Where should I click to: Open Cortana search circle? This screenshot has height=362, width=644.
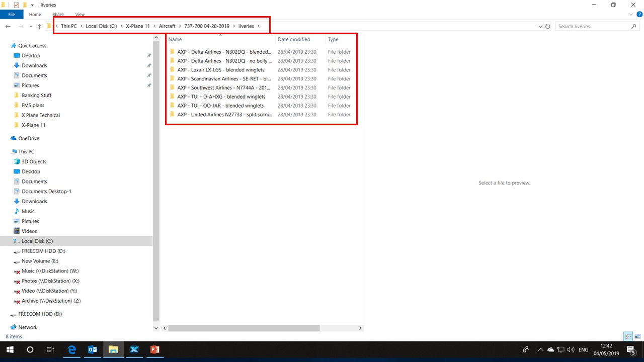pos(30,349)
